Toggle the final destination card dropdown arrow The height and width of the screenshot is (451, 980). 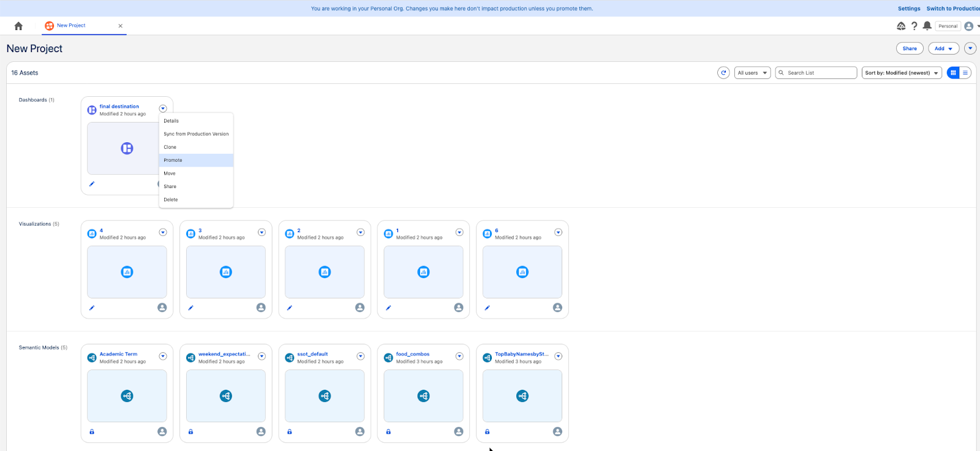tap(163, 108)
